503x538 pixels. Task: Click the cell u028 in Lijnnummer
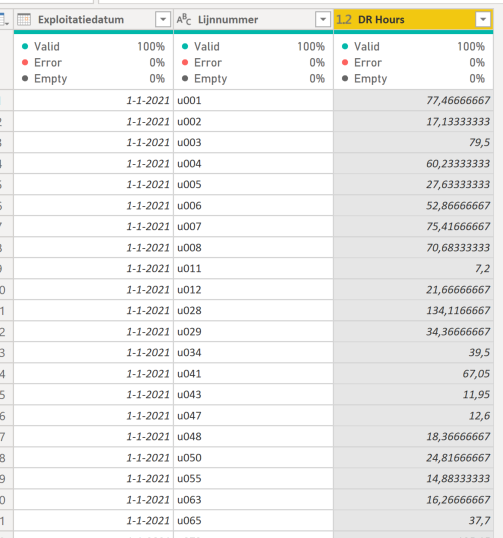point(253,311)
